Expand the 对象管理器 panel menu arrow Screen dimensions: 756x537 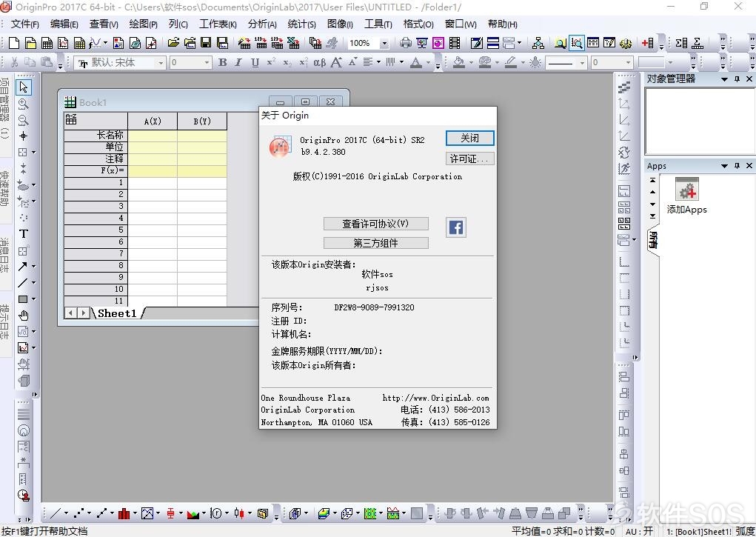724,79
